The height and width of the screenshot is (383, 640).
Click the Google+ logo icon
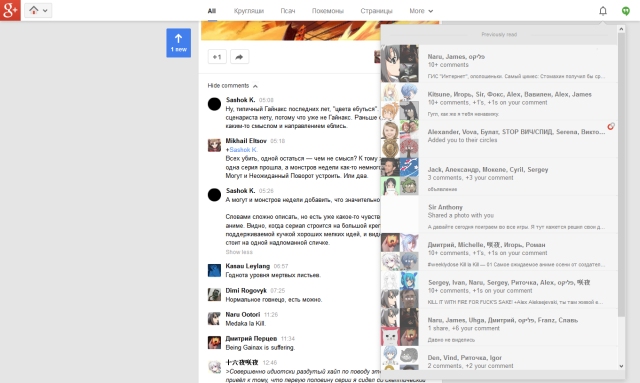coord(10,10)
